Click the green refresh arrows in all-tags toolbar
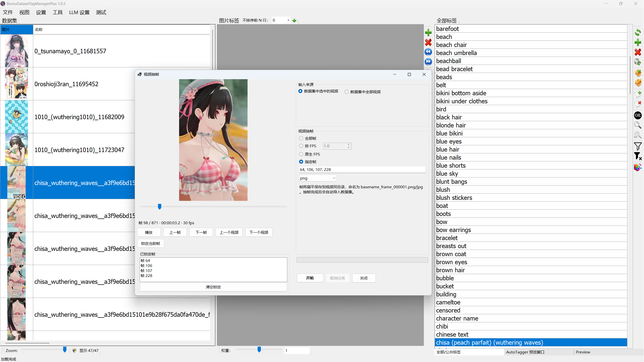644x362 pixels. (638, 32)
